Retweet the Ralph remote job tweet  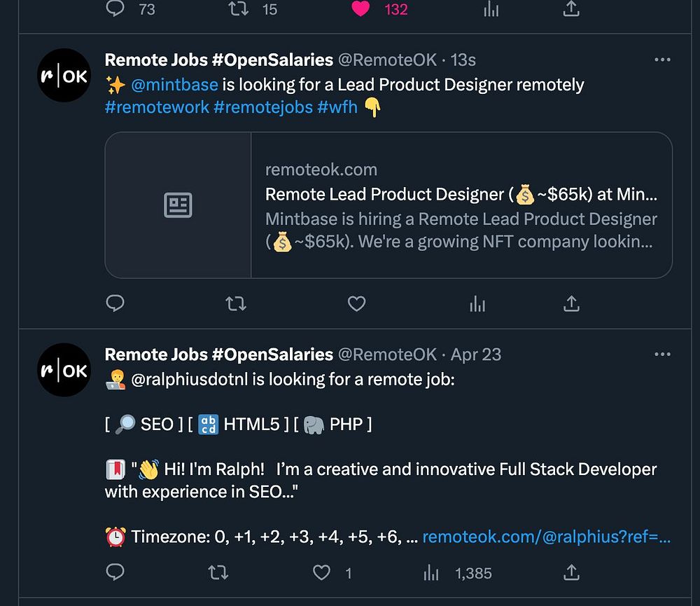click(218, 573)
